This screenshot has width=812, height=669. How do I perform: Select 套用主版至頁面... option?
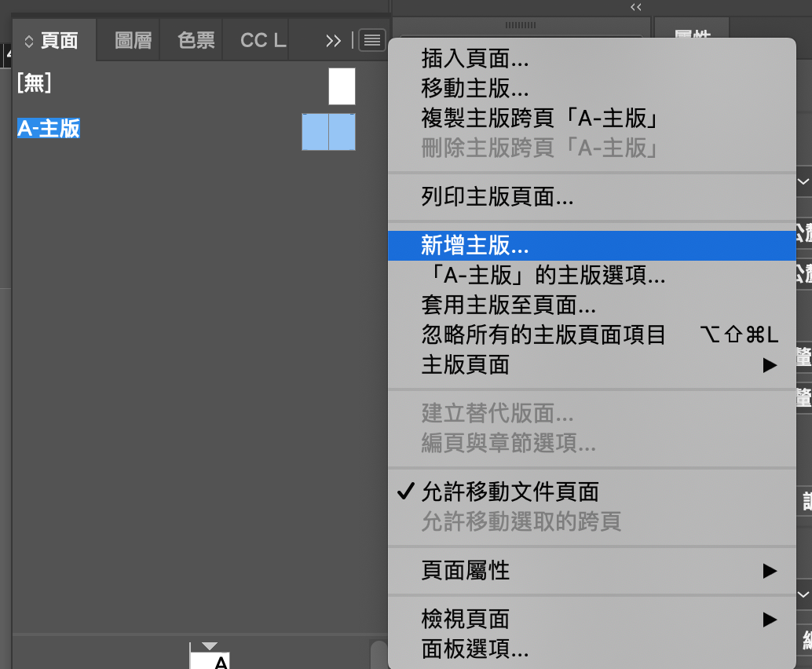point(508,305)
